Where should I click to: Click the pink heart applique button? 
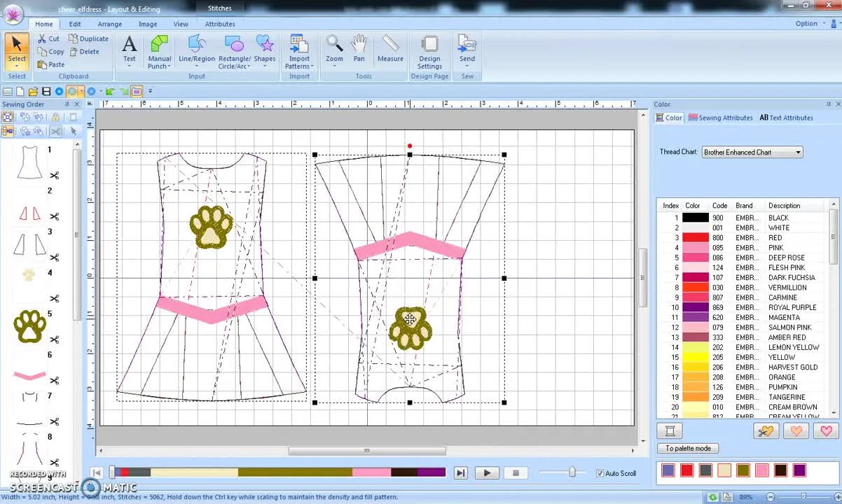pyautogui.click(x=826, y=431)
